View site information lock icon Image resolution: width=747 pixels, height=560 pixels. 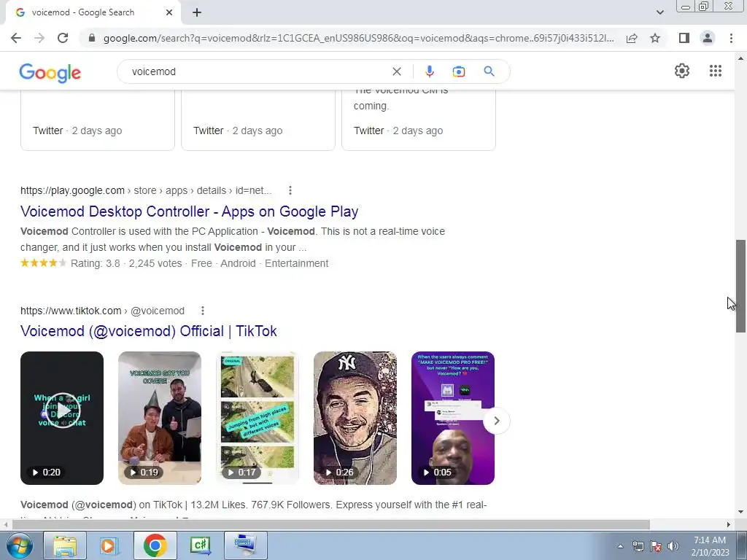click(92, 38)
